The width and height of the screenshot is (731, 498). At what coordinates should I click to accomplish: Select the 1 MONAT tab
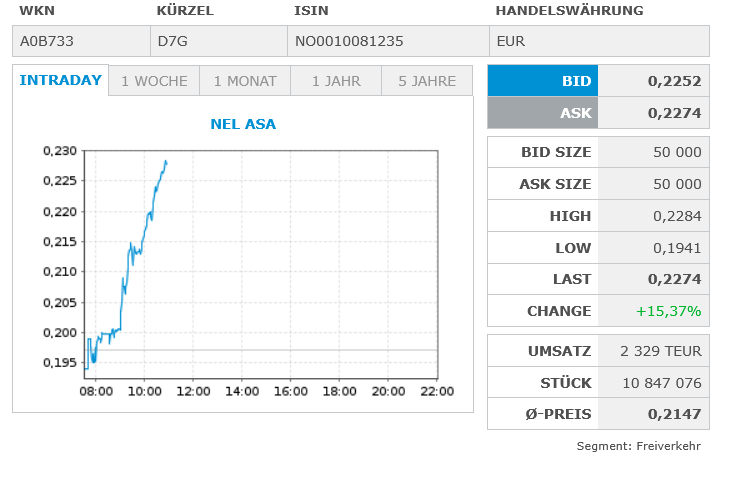(245, 81)
